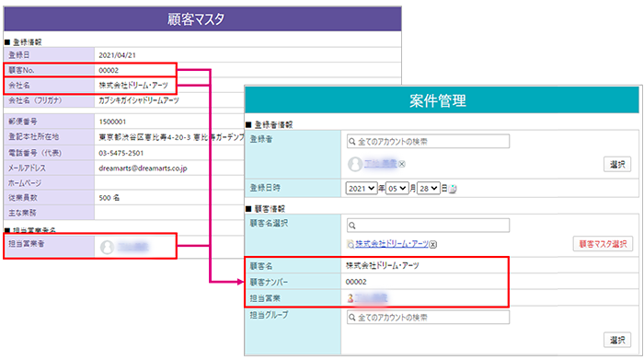Click the search magnifier in the 登録者 field

tap(352, 142)
